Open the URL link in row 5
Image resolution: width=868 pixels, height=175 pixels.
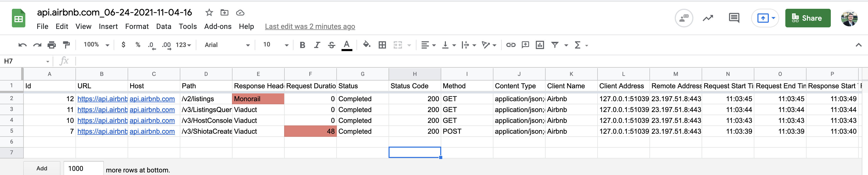pos(103,132)
